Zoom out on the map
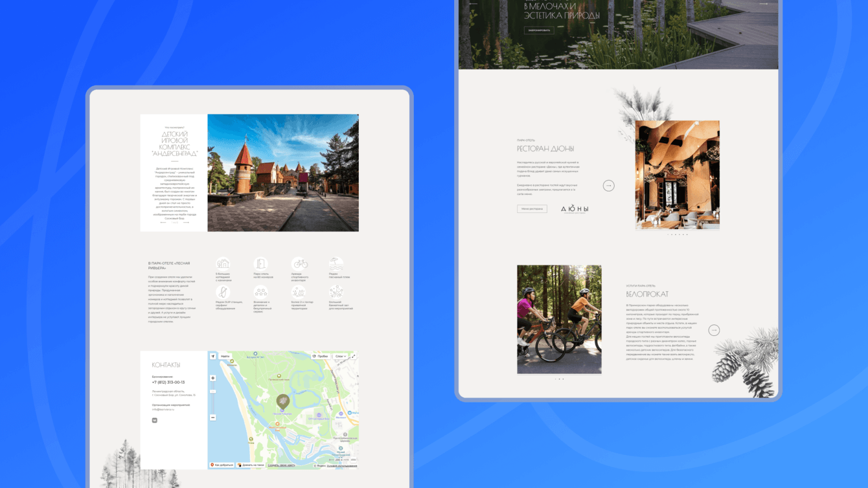The image size is (868, 488). (x=213, y=417)
